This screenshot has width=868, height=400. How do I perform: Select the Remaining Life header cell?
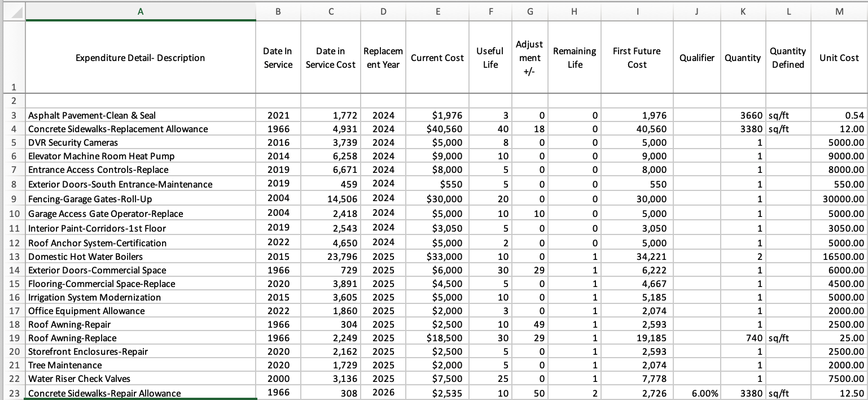pos(575,58)
